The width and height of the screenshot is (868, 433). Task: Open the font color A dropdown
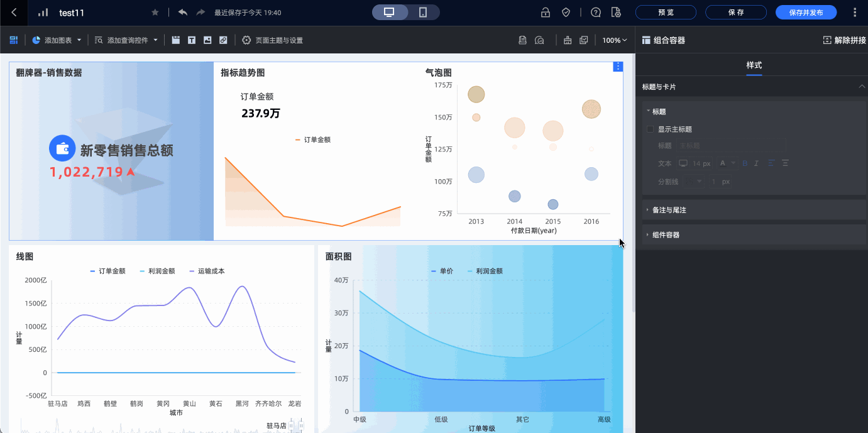[727, 163]
